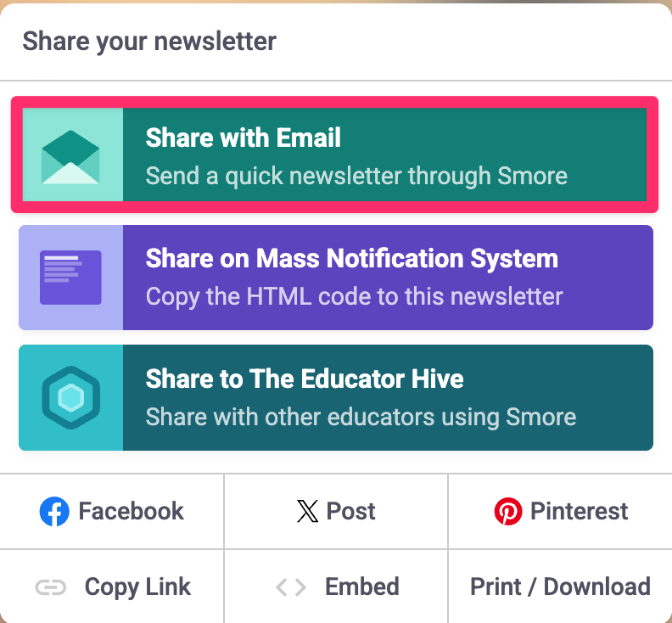Open Share to The Educator Hive

(305, 379)
